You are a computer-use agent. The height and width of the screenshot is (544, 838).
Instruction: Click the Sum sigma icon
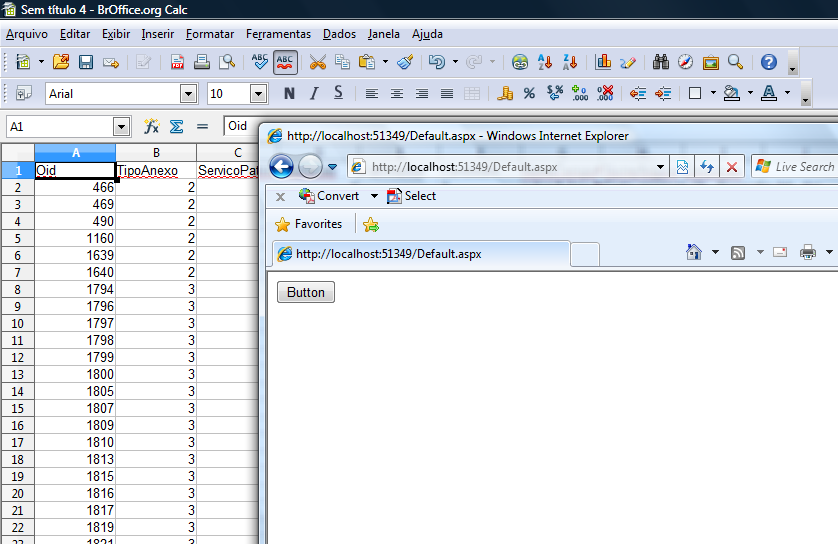pos(176,127)
